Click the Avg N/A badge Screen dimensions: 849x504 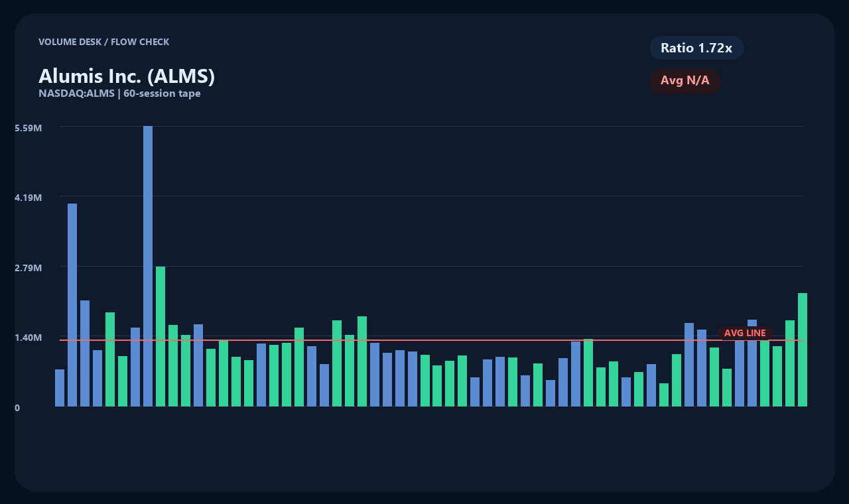685,81
